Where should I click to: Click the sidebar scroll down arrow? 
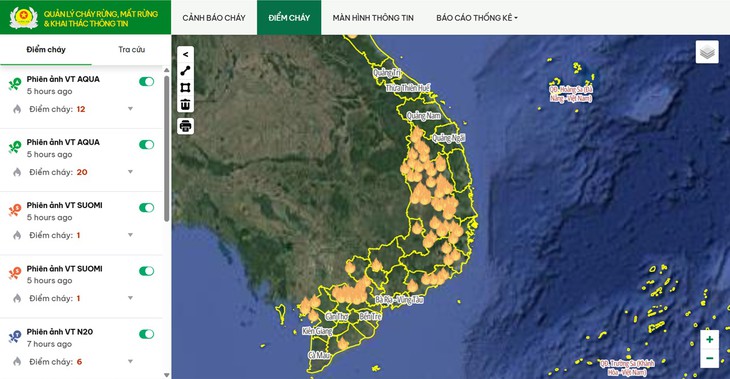[167, 375]
